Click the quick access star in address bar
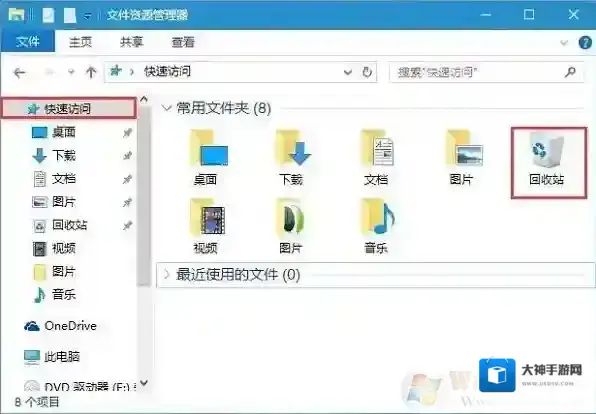Screen dimensions: 596x414 coord(116,71)
